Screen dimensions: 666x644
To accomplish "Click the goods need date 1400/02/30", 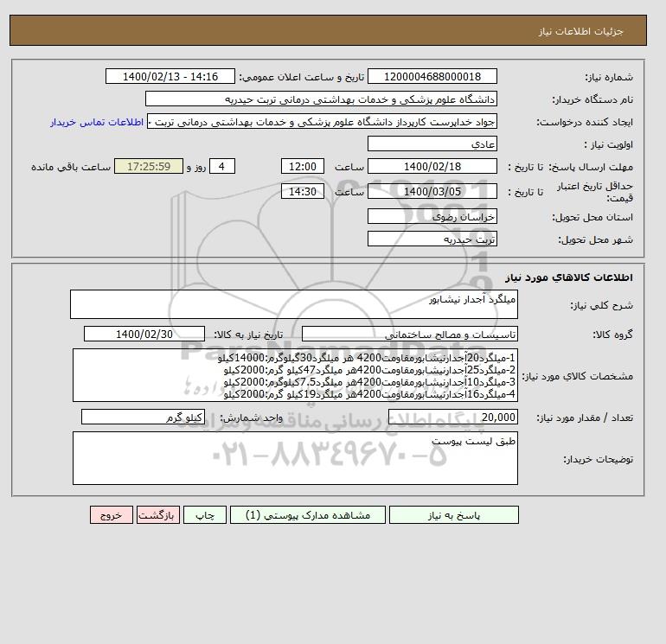I will (x=144, y=334).
